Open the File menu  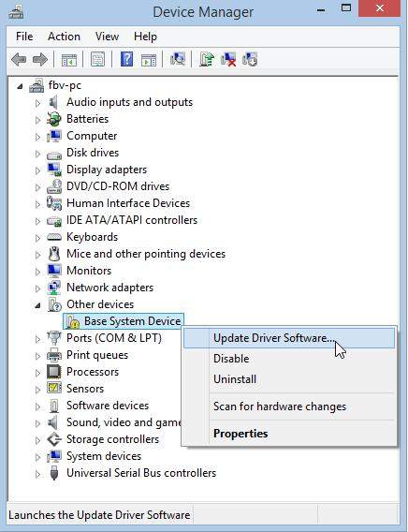pos(24,37)
